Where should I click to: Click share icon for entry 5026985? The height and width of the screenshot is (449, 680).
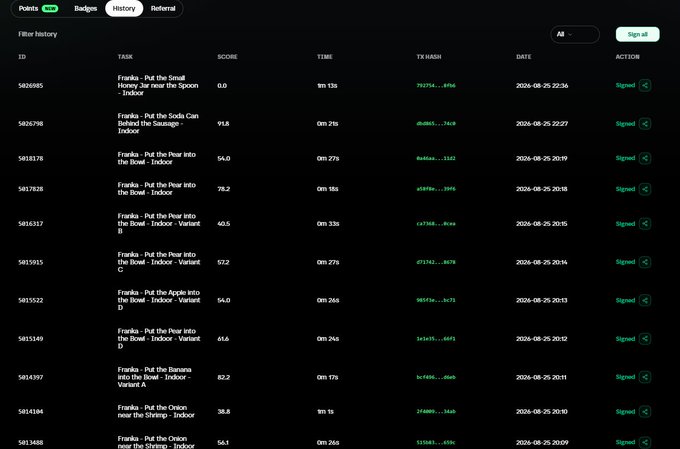[644, 85]
